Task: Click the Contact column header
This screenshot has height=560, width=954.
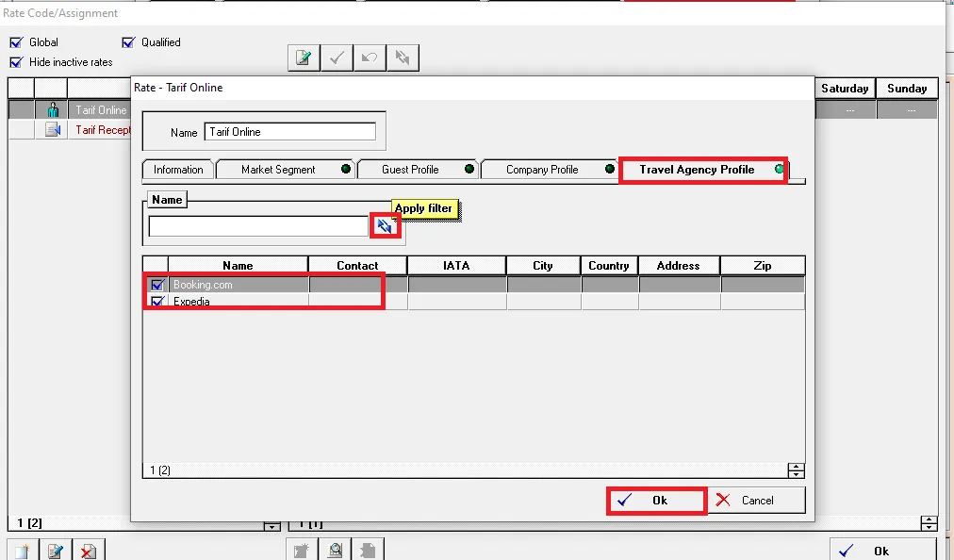Action: [357, 266]
